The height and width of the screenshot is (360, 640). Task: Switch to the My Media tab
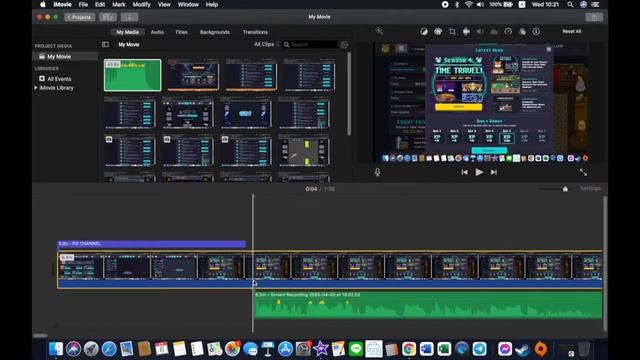point(127,32)
